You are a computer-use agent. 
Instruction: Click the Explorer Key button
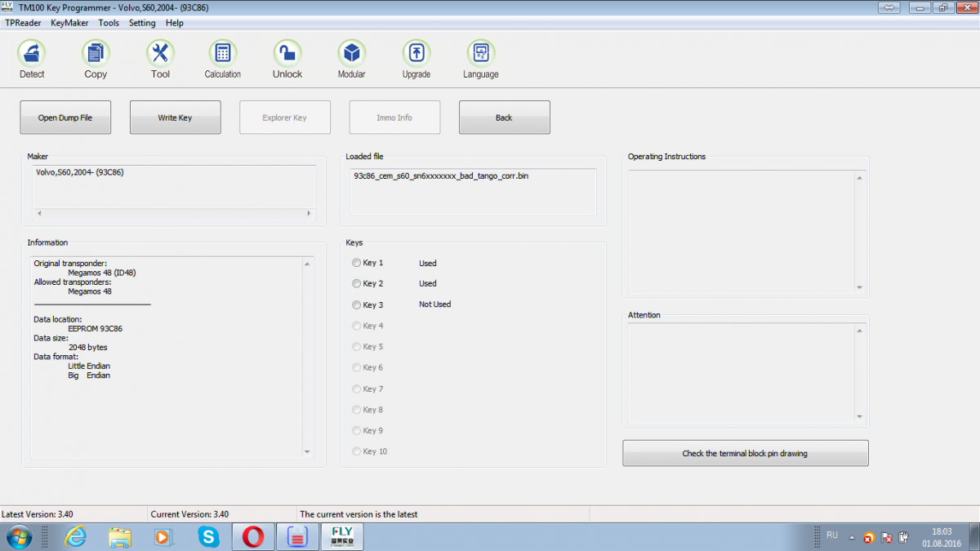(x=285, y=118)
